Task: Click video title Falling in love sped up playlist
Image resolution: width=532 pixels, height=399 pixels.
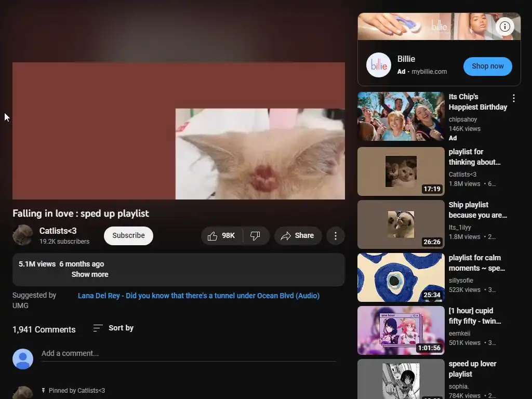Action: tap(81, 214)
